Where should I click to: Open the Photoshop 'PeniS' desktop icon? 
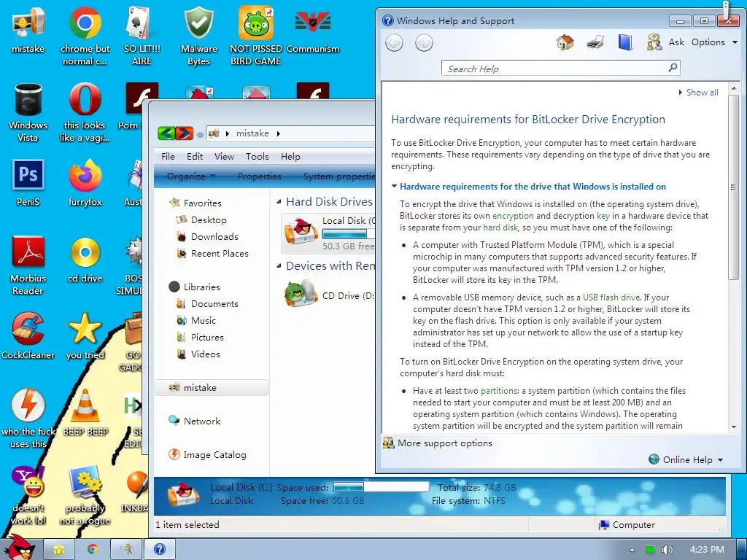coord(28,183)
